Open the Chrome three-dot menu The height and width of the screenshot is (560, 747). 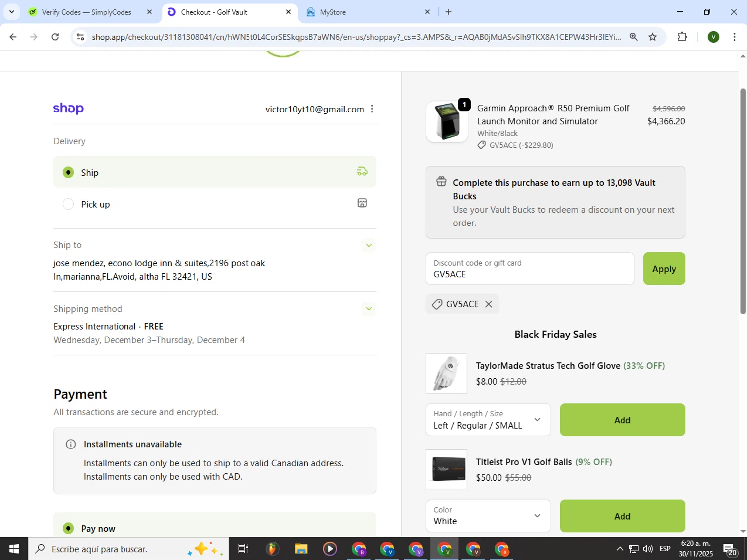tap(734, 37)
